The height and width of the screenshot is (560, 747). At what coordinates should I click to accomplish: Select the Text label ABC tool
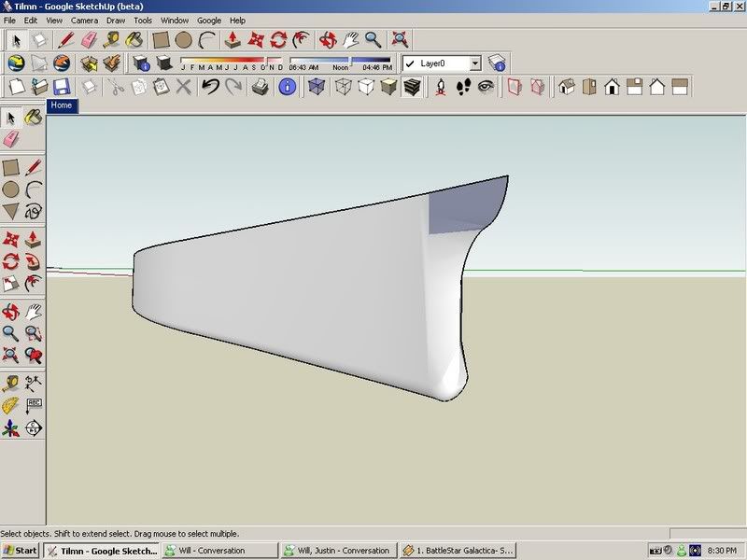[x=34, y=406]
